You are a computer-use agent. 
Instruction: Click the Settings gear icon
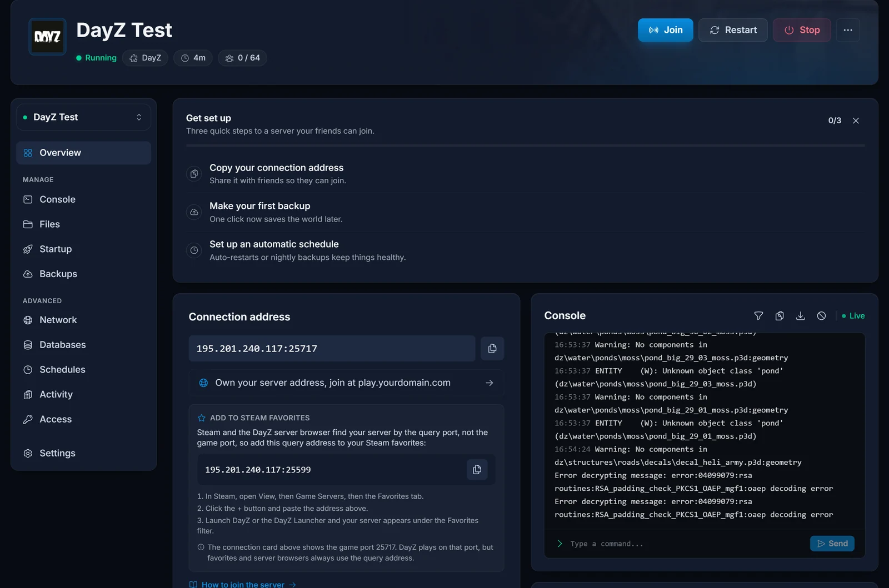28,453
